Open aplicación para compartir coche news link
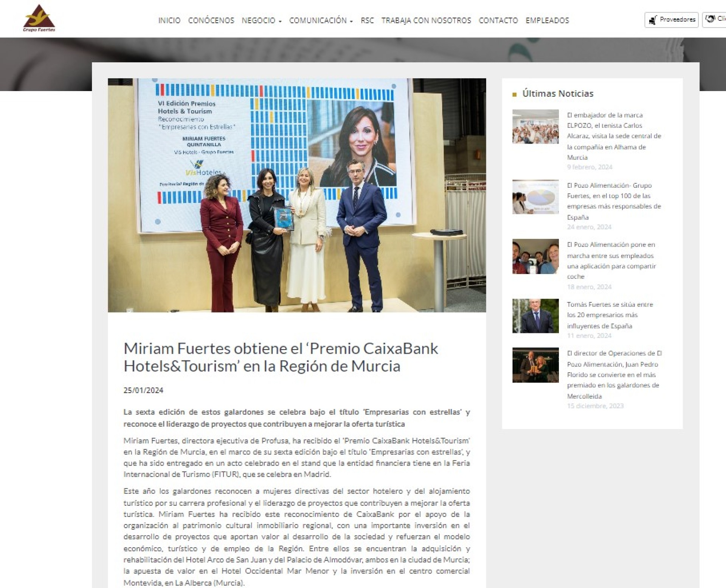This screenshot has height=588, width=726. (611, 260)
